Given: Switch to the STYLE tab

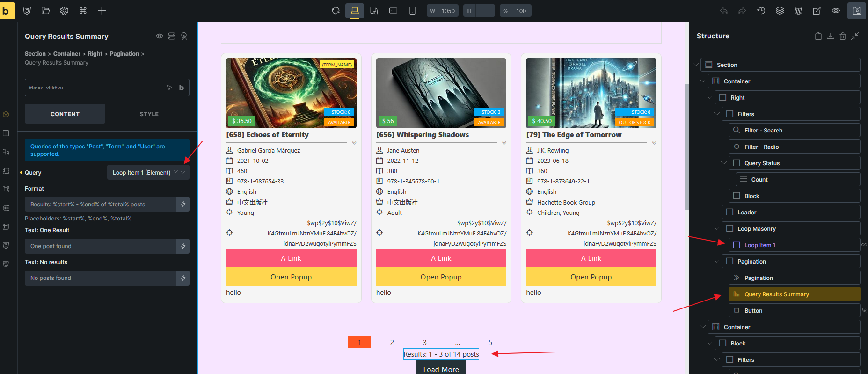Looking at the screenshot, I should pos(149,114).
